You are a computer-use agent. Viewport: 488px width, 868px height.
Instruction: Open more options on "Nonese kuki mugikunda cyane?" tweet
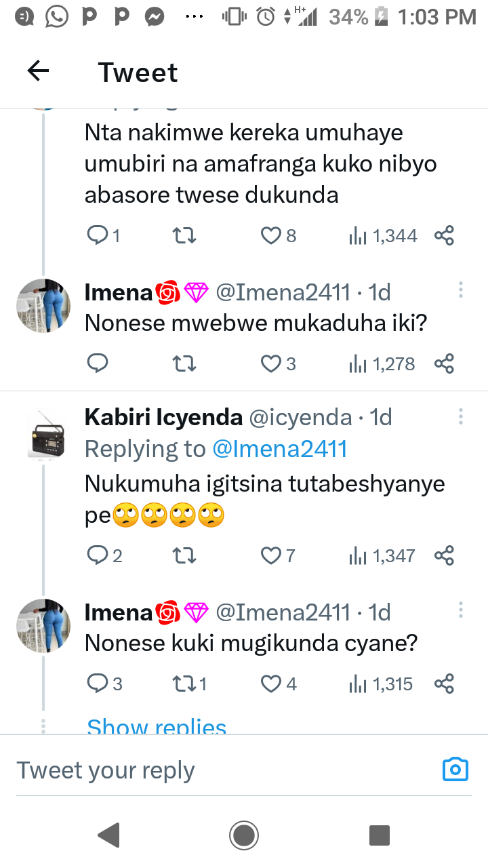(x=461, y=610)
